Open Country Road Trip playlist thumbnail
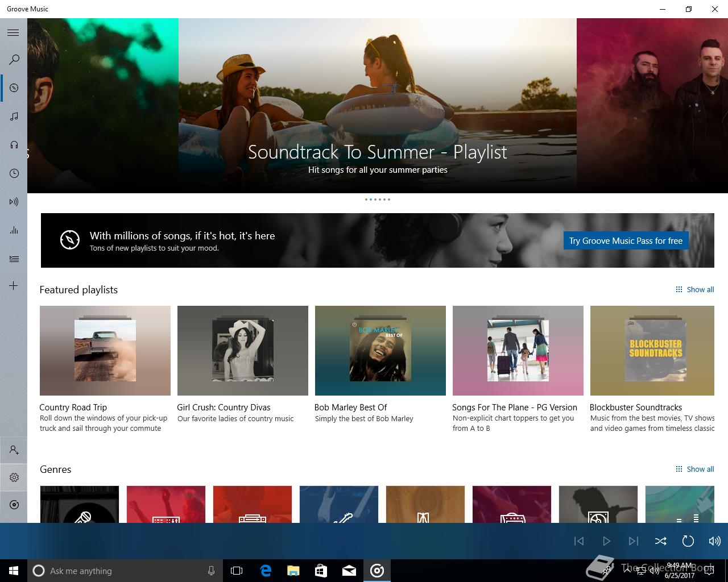This screenshot has width=728, height=582. (105, 351)
